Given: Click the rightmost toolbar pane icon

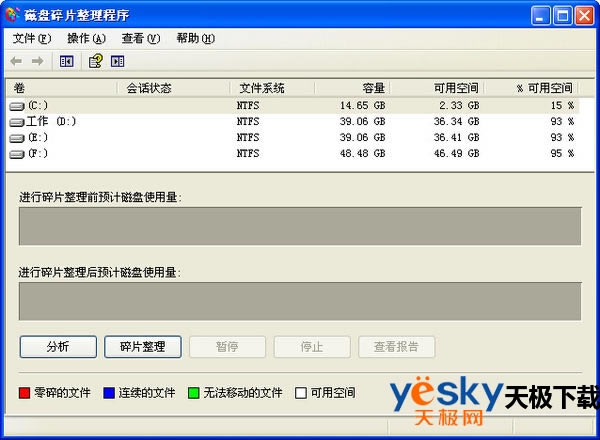Looking at the screenshot, I should pyautogui.click(x=118, y=61).
